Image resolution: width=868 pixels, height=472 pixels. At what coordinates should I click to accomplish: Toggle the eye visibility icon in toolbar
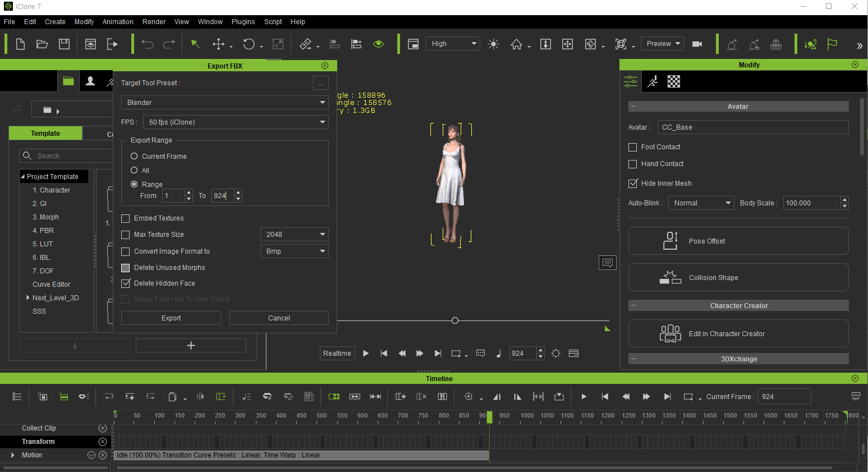coord(379,44)
